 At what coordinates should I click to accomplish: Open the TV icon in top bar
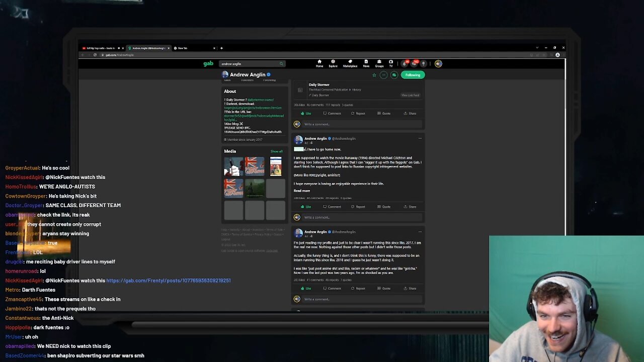click(391, 63)
